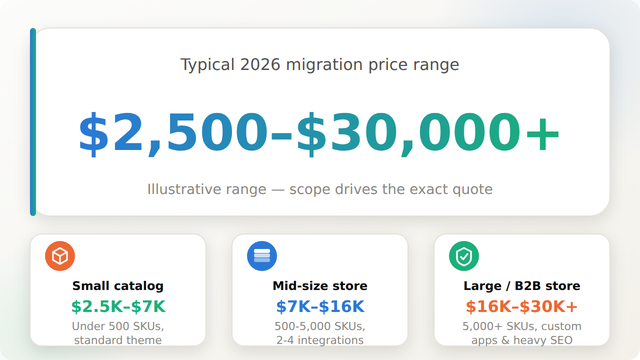Click the "5,000+ SKUs, custom apps & heavy SEO" description
The image size is (640, 360).
pyautogui.click(x=522, y=333)
